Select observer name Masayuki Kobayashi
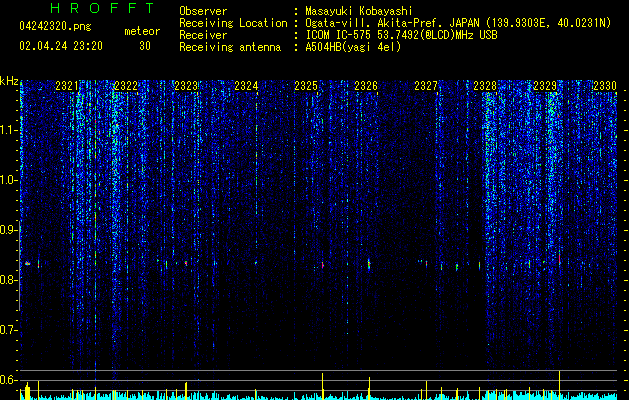This screenshot has width=629, height=400. point(359,11)
